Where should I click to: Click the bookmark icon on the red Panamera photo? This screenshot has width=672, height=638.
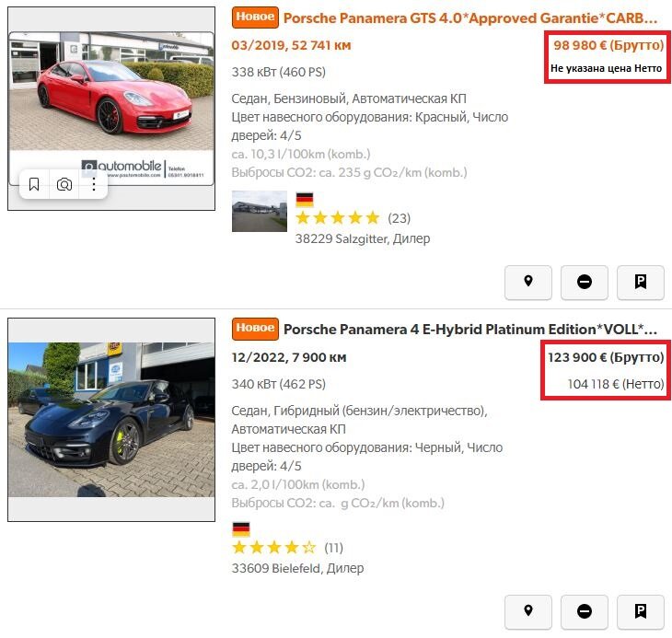34,185
